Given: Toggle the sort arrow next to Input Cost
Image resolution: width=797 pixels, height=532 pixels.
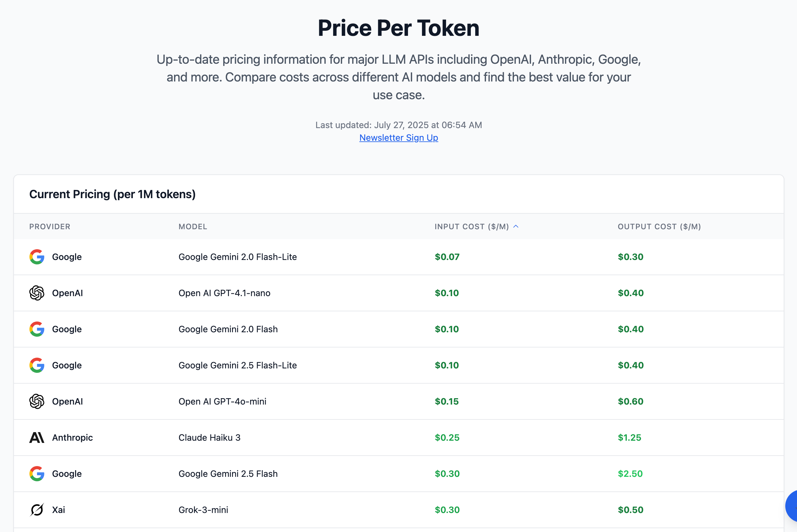Looking at the screenshot, I should [x=516, y=226].
